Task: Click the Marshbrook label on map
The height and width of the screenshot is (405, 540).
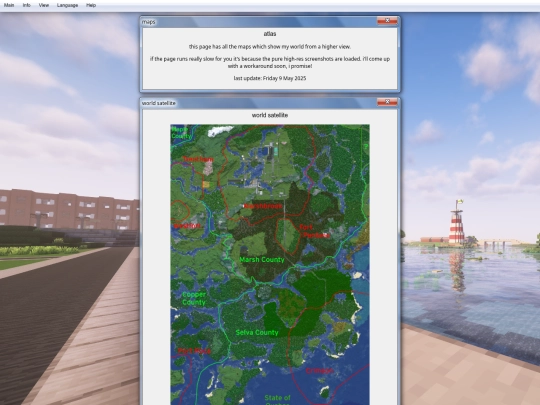Action: (263, 206)
